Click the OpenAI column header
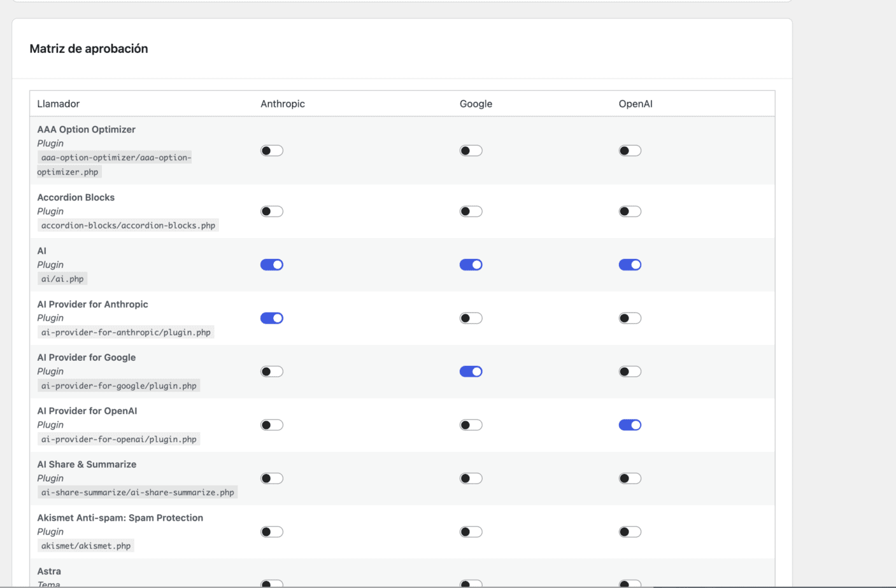Image resolution: width=896 pixels, height=588 pixels. tap(636, 104)
